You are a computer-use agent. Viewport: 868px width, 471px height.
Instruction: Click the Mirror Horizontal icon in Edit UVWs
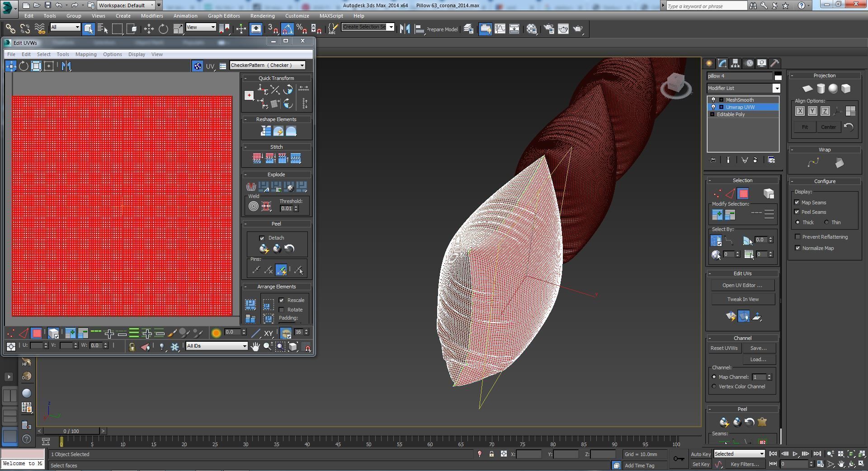click(66, 66)
